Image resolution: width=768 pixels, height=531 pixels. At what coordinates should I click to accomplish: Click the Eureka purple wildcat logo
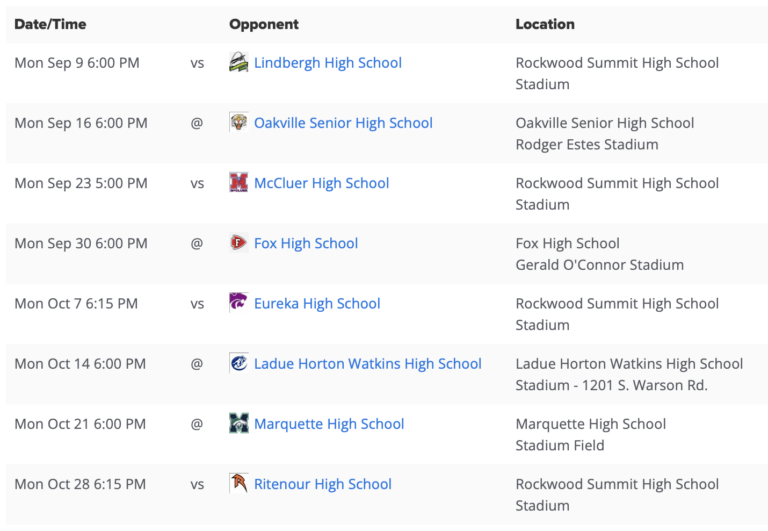coord(239,303)
